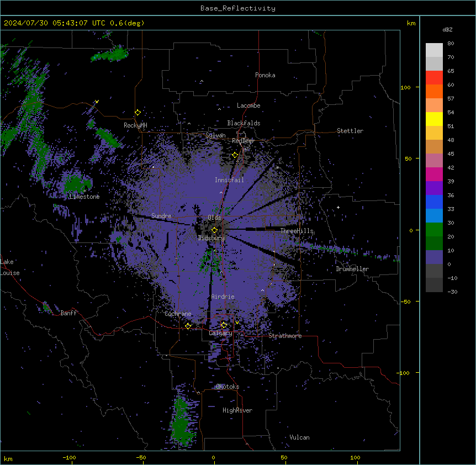
Task: Select the yellow radar-site diamond above Didsbury
Action: pyautogui.click(x=215, y=230)
